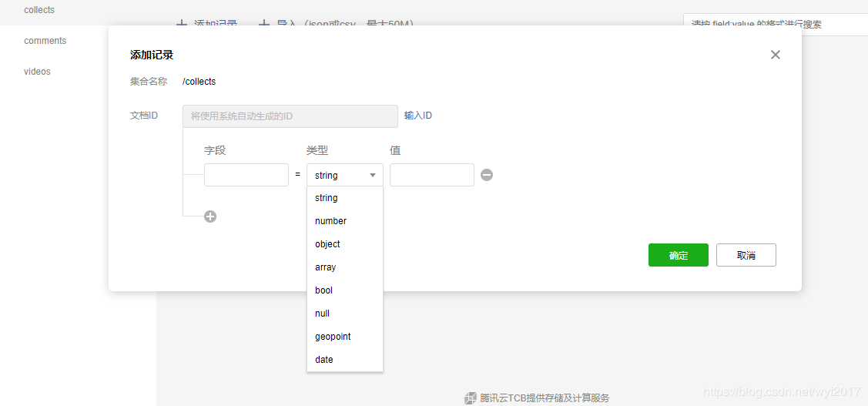The height and width of the screenshot is (406, 868).
Task: Cancel with the 取消 button
Action: (x=746, y=255)
